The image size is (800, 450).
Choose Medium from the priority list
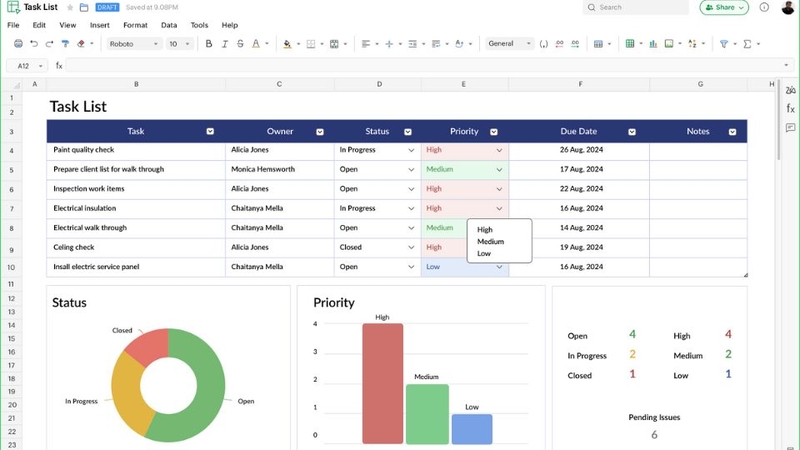pyautogui.click(x=491, y=241)
